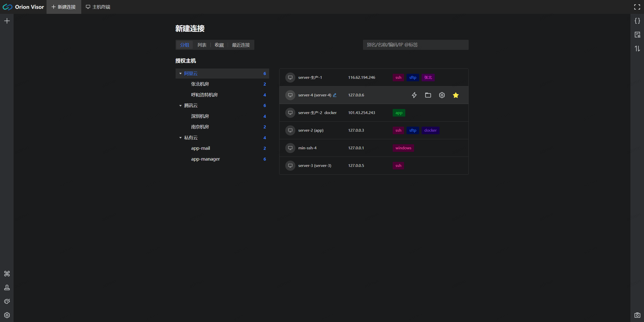Click the lightning connect icon on server-4

click(414, 95)
